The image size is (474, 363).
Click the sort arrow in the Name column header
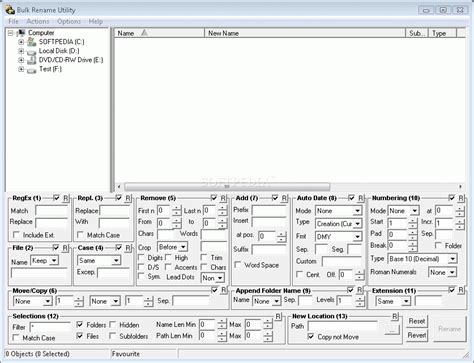coord(144,33)
